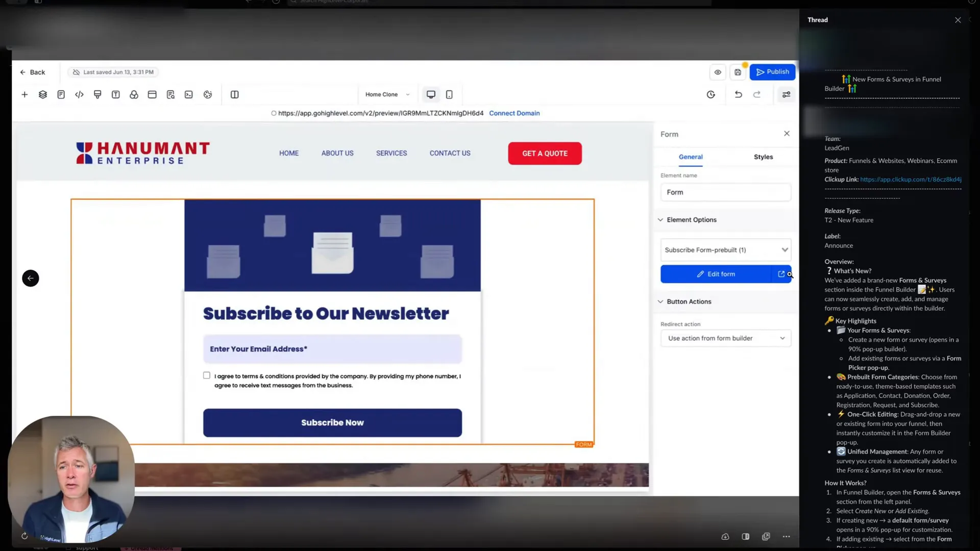980x551 pixels.
Task: Open the overlapping circles color icon
Action: click(x=134, y=94)
